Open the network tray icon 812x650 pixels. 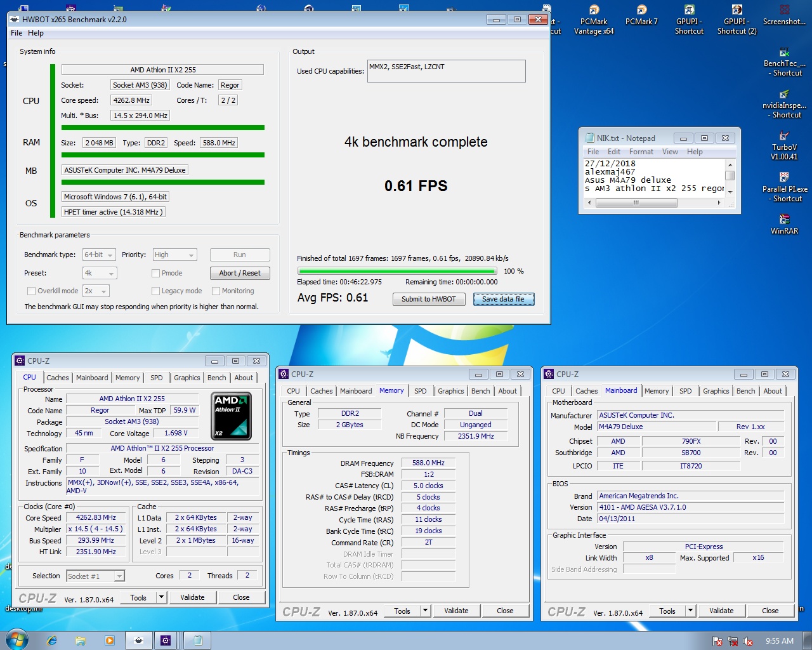(x=733, y=641)
